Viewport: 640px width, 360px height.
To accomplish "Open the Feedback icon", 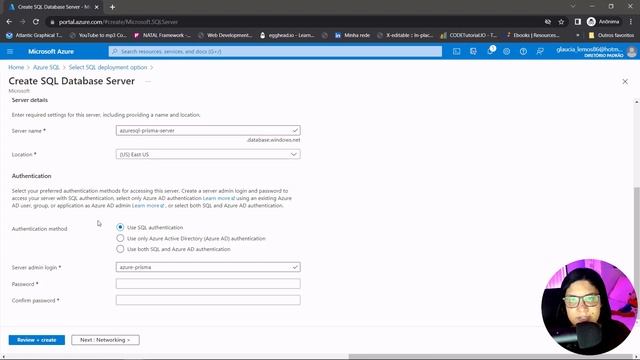I will click(540, 51).
